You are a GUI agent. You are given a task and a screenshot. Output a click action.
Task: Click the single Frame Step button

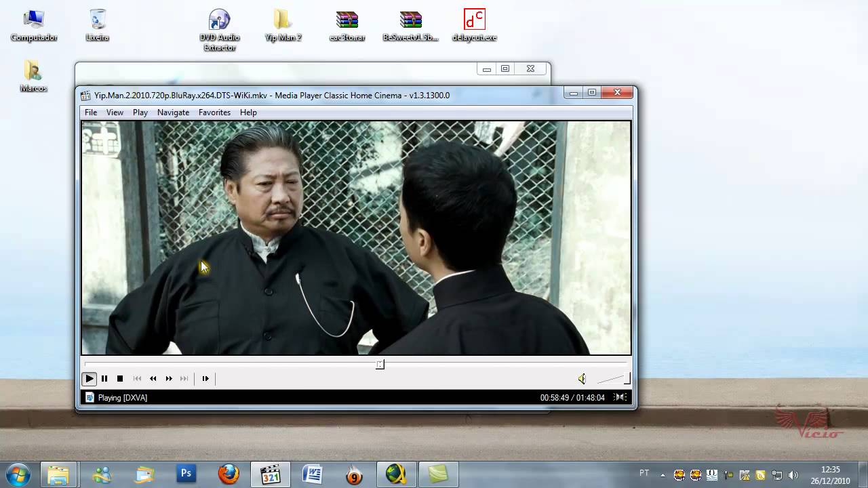(x=205, y=379)
